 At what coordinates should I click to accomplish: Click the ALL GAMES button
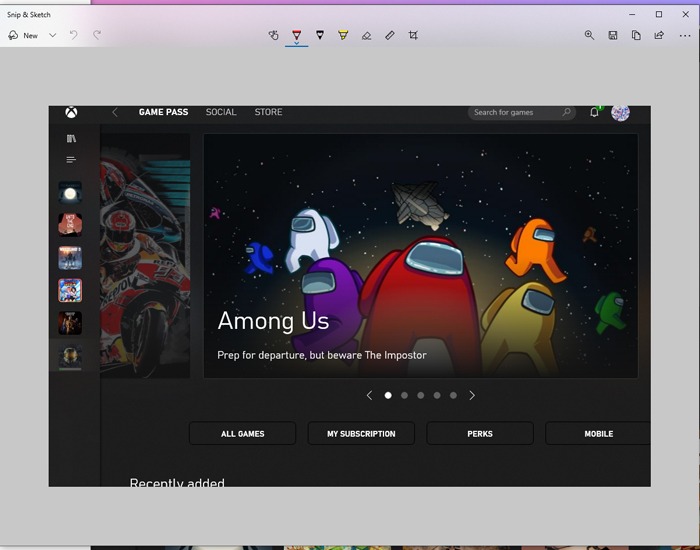tap(242, 433)
